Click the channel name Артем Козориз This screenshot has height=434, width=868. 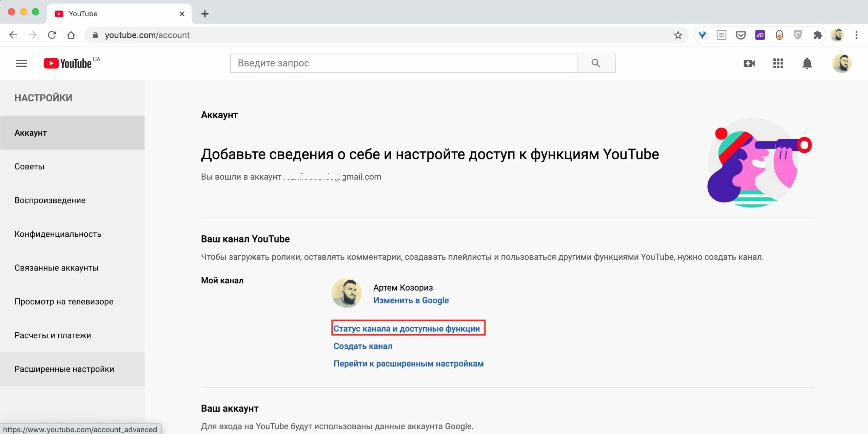pos(403,288)
